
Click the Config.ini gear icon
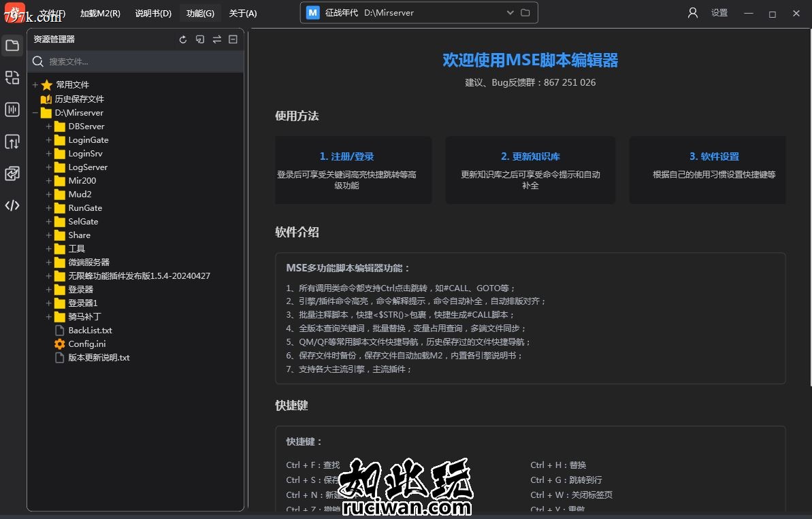pyautogui.click(x=59, y=344)
